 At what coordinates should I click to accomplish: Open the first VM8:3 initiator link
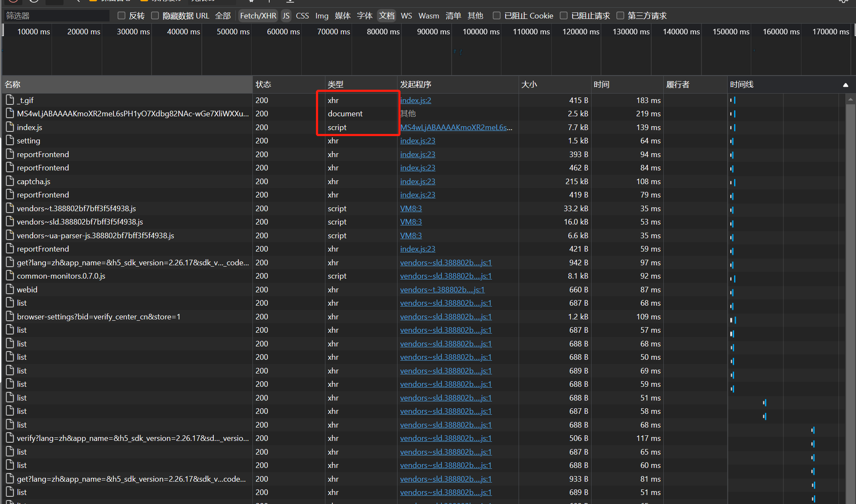[x=411, y=208]
